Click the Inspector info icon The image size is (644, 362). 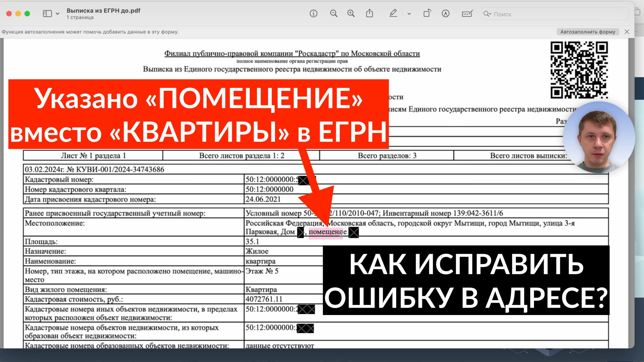pyautogui.click(x=313, y=14)
